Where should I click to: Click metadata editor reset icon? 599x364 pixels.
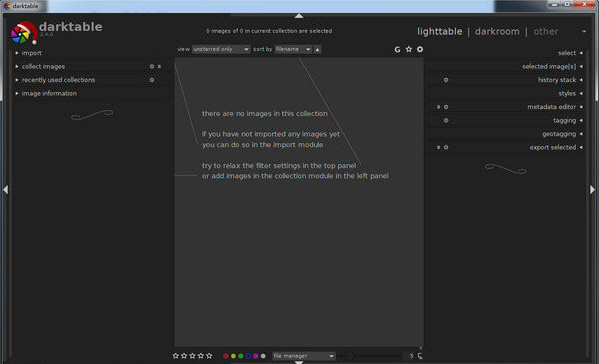439,107
